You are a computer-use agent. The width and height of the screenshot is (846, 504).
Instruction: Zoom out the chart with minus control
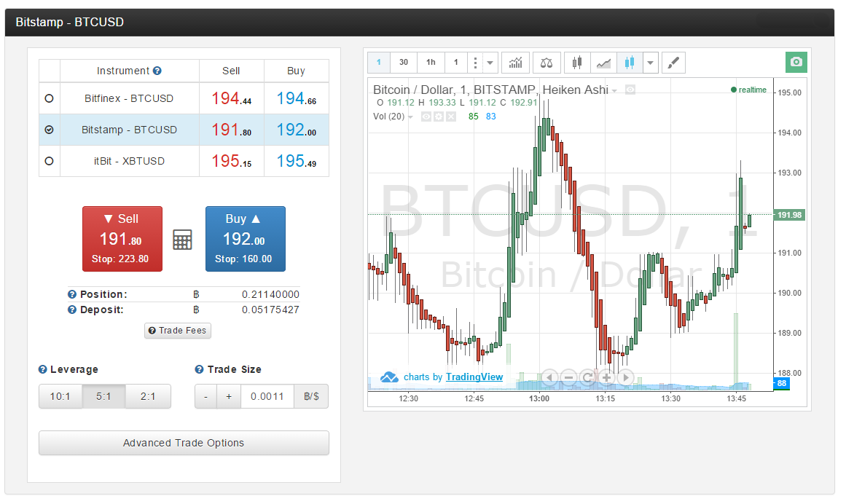click(x=568, y=377)
